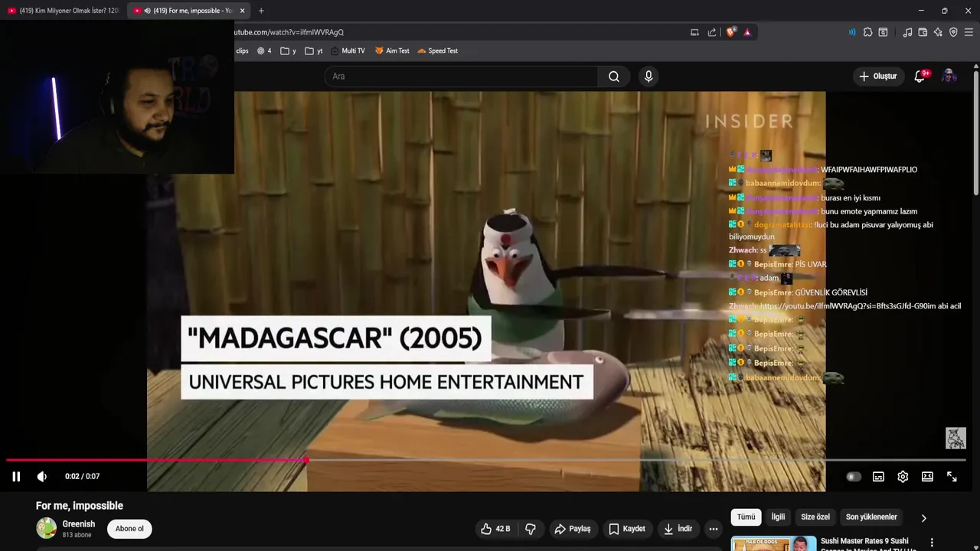Click the blue sound-wave extension icon
The height and width of the screenshot is (551, 980).
tap(852, 32)
